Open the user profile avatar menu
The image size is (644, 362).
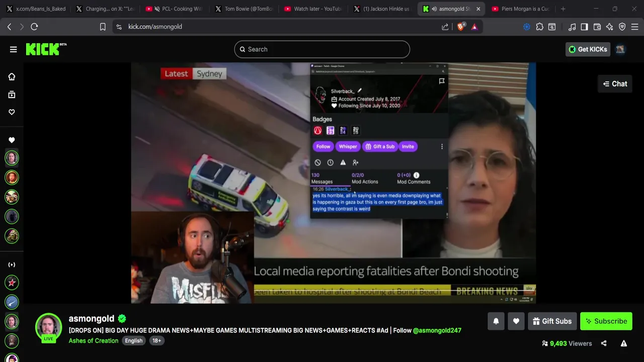point(620,49)
